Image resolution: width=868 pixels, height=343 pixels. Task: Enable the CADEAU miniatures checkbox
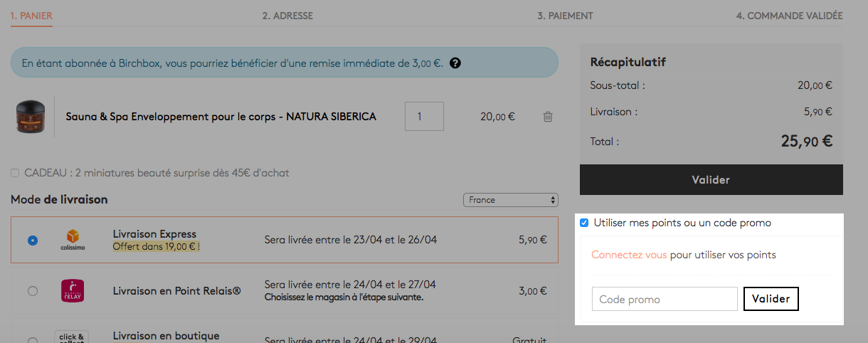point(15,173)
